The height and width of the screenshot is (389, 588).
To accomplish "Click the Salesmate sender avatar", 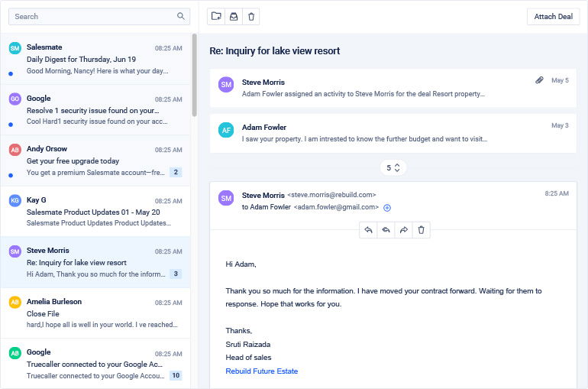I will tap(15, 48).
